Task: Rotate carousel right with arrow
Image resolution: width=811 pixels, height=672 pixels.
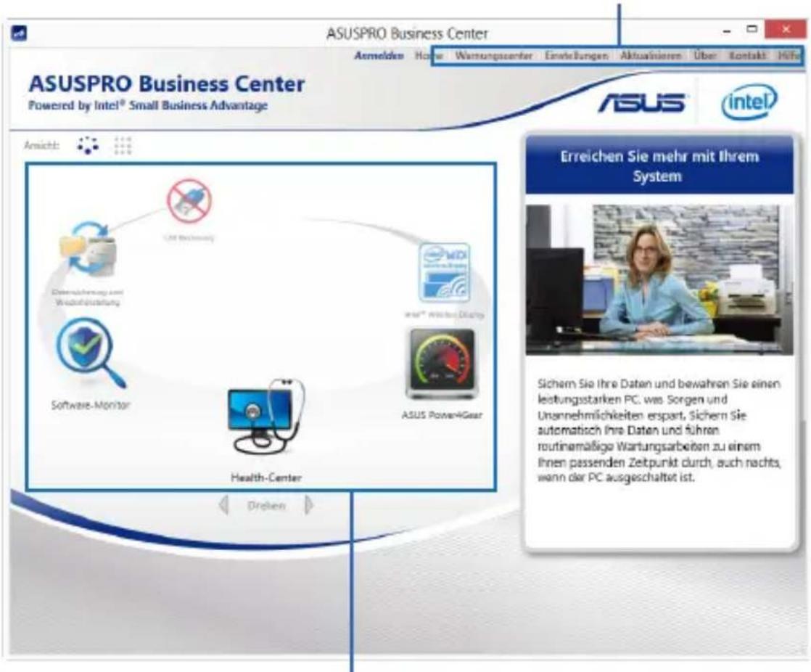Action: (309, 505)
